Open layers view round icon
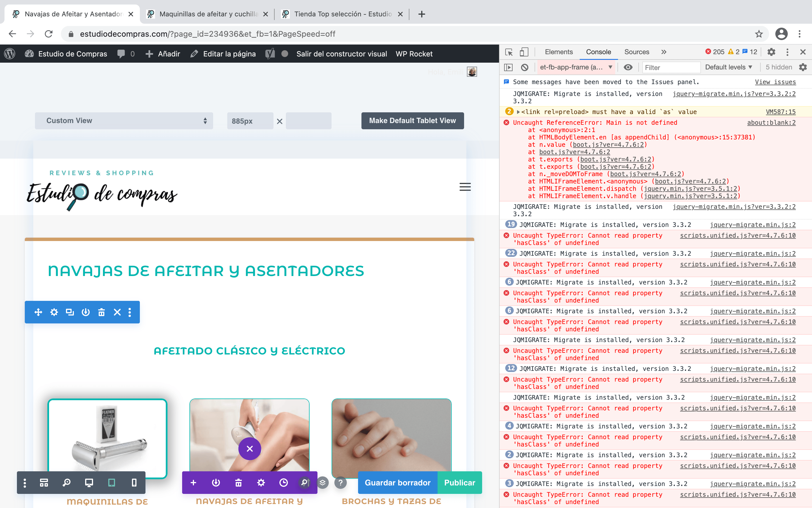Viewport: 812px width, 508px height. pyautogui.click(x=323, y=483)
